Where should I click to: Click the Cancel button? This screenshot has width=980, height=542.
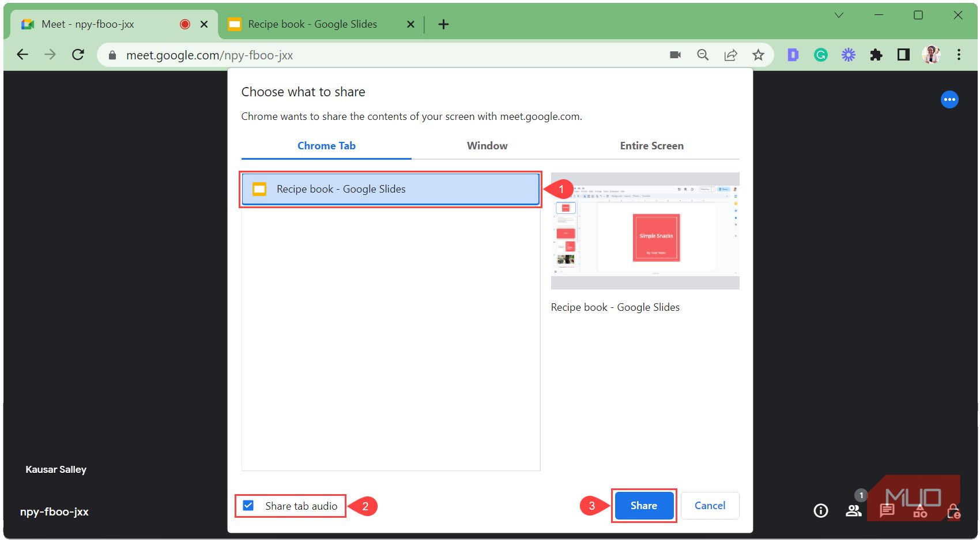710,505
